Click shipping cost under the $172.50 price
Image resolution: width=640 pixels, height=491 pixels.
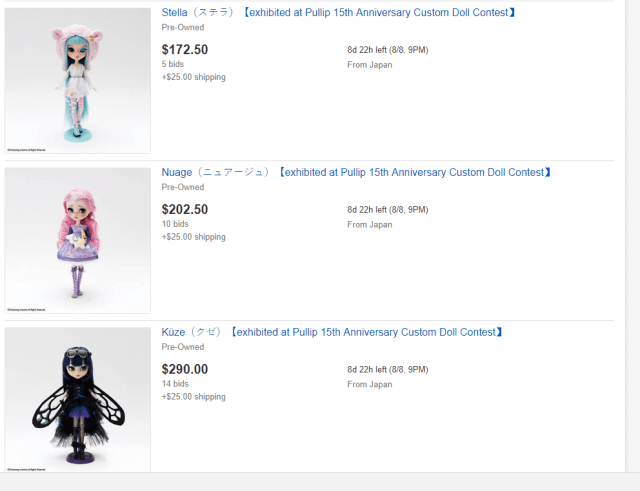pyautogui.click(x=193, y=77)
